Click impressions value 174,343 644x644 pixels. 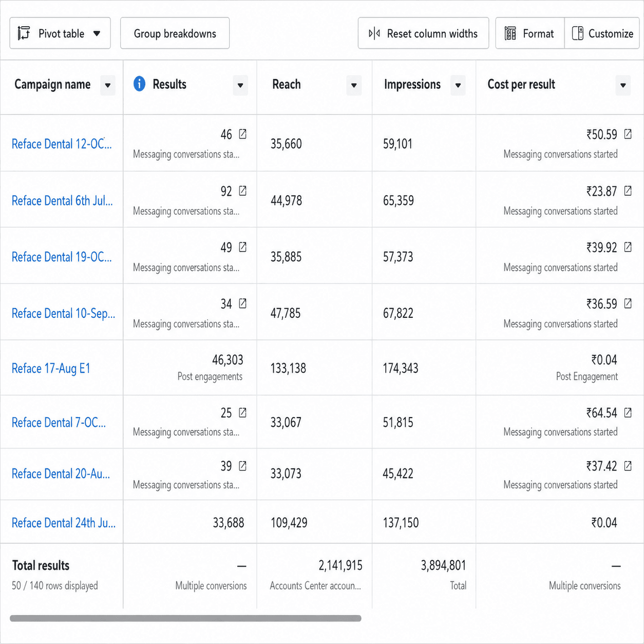[x=401, y=368]
